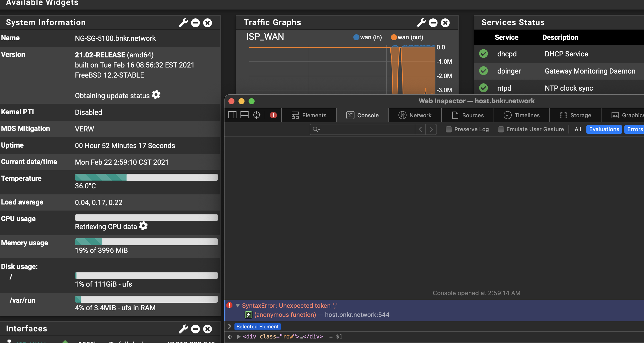Select the load average values
Screen dimensions: 644x343
click(x=99, y=202)
